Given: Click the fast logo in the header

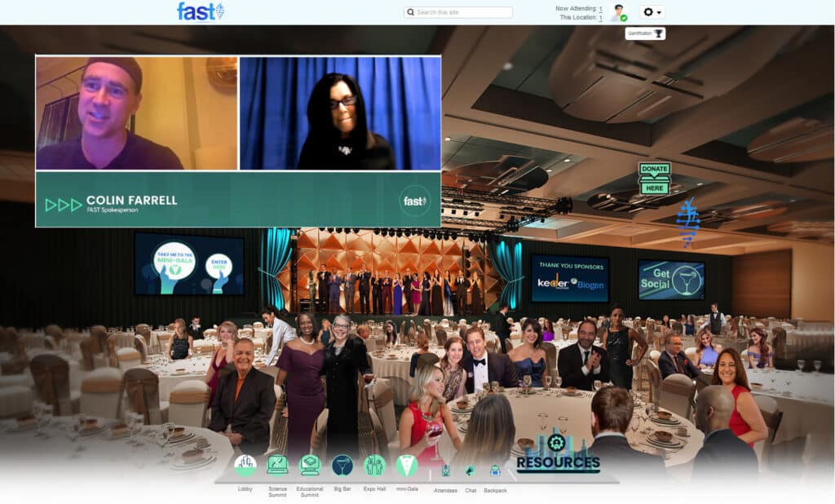Looking at the screenshot, I should pyautogui.click(x=201, y=11).
